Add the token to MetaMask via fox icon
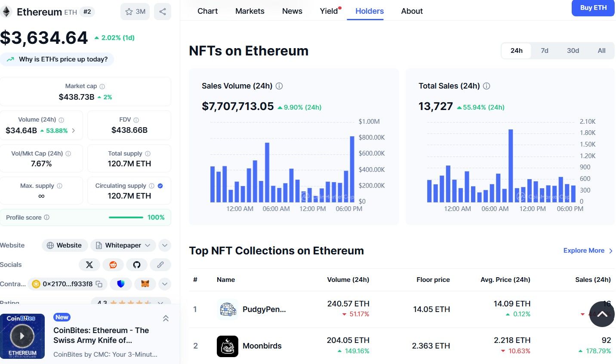 point(145,284)
